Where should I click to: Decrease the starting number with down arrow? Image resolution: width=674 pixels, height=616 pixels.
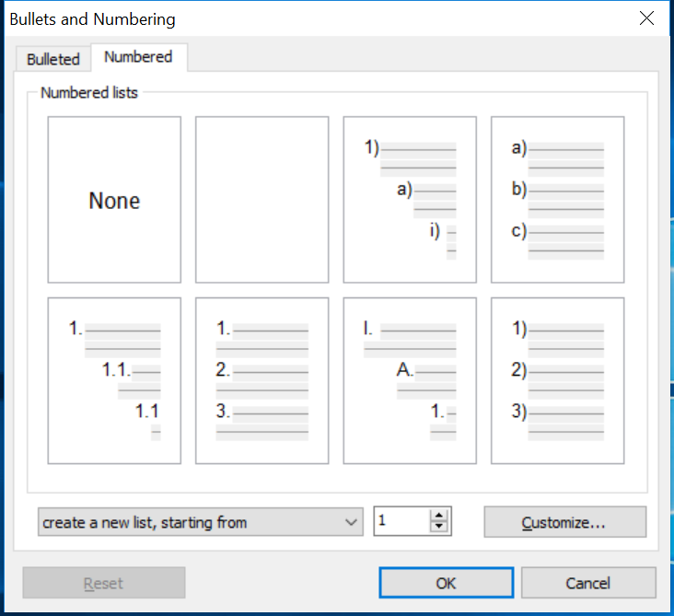tap(439, 528)
